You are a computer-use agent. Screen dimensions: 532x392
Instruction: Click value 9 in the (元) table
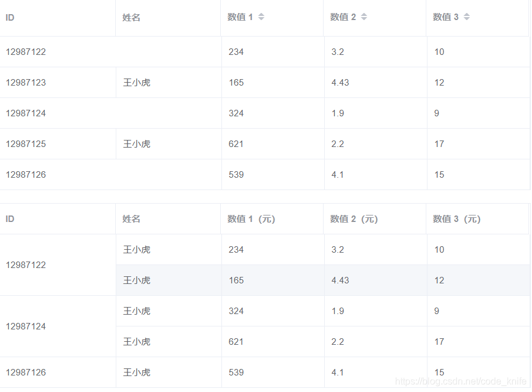(437, 311)
